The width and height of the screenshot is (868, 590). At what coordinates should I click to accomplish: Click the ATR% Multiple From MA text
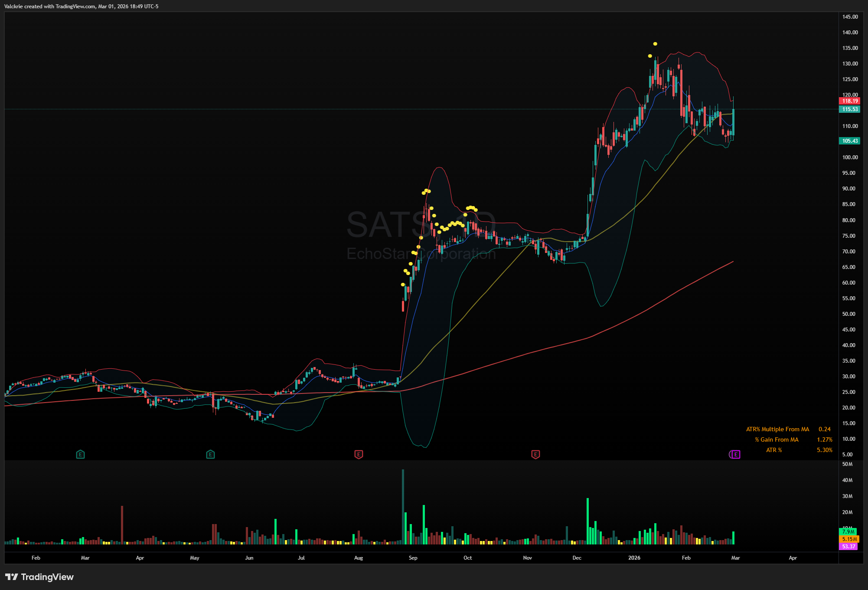(777, 429)
